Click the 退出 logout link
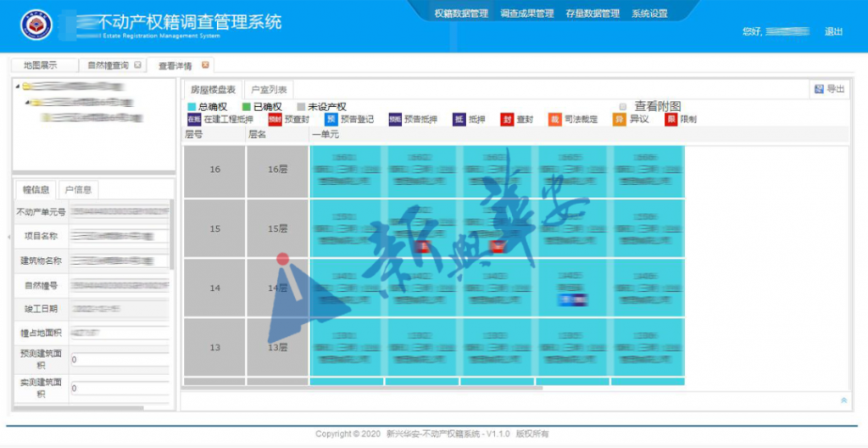The image size is (868, 448). (x=833, y=31)
